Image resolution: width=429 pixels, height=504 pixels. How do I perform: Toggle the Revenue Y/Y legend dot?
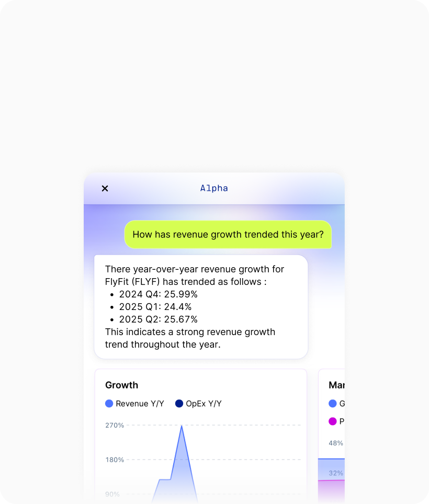pos(109,404)
